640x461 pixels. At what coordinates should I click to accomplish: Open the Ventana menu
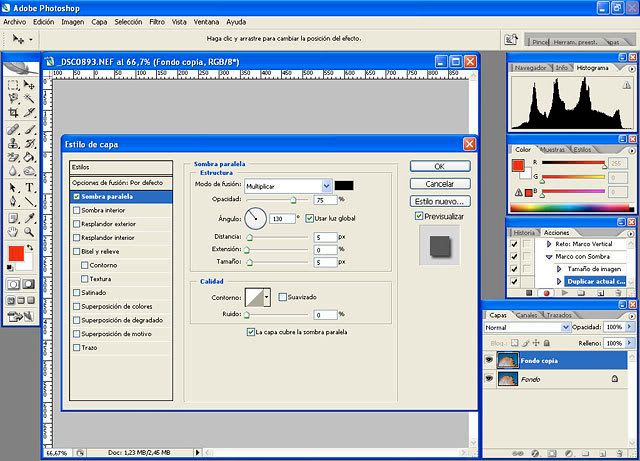206,22
